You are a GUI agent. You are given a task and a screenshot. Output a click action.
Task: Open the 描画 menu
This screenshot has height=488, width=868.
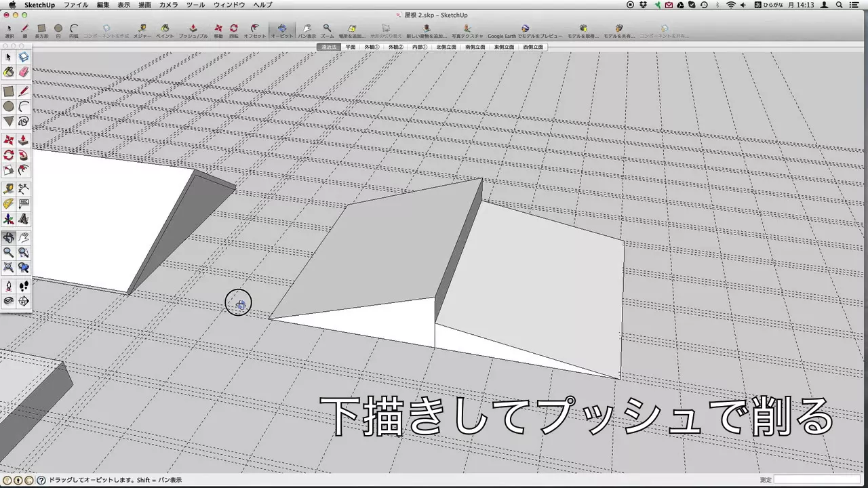point(144,5)
